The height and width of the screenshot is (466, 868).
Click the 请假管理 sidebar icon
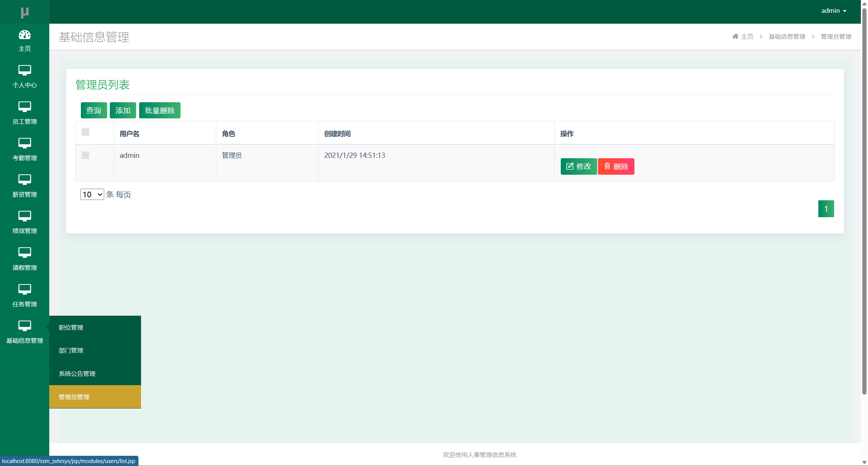24,253
